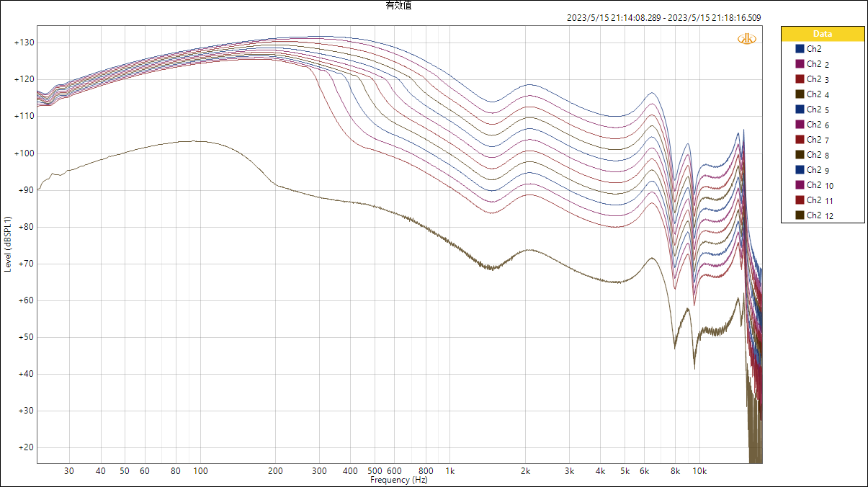The height and width of the screenshot is (487, 868).
Task: Click the color square for Ch2 6
Action: coord(800,125)
